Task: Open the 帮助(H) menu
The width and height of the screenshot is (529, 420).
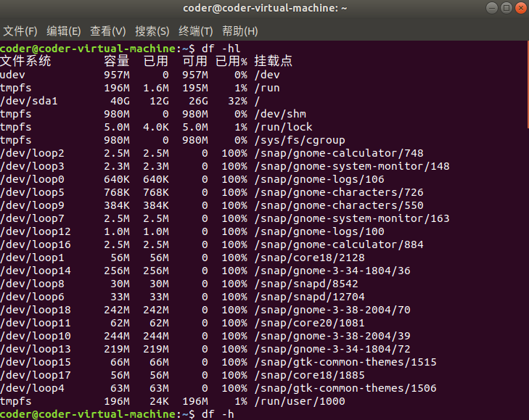Action: tap(240, 31)
